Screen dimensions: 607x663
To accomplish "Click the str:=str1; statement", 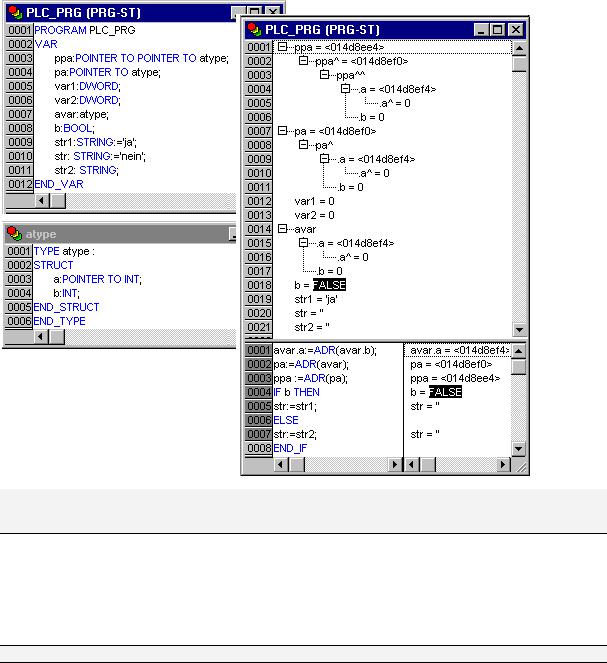I will (x=295, y=406).
